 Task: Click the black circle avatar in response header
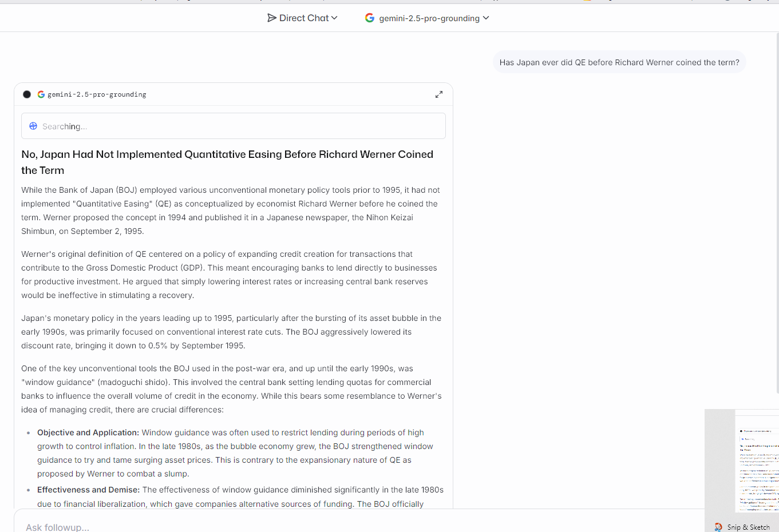27,94
